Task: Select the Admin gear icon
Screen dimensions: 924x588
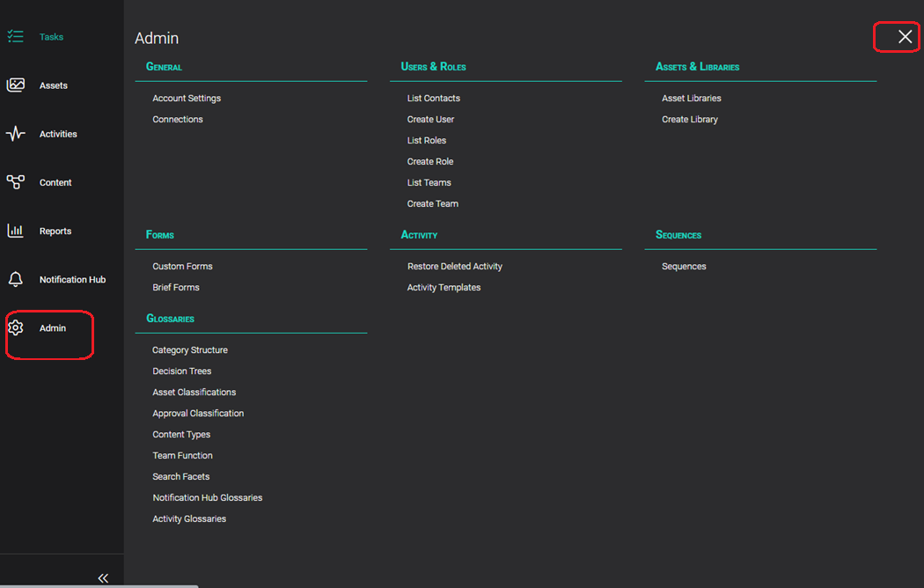Action: [15, 327]
